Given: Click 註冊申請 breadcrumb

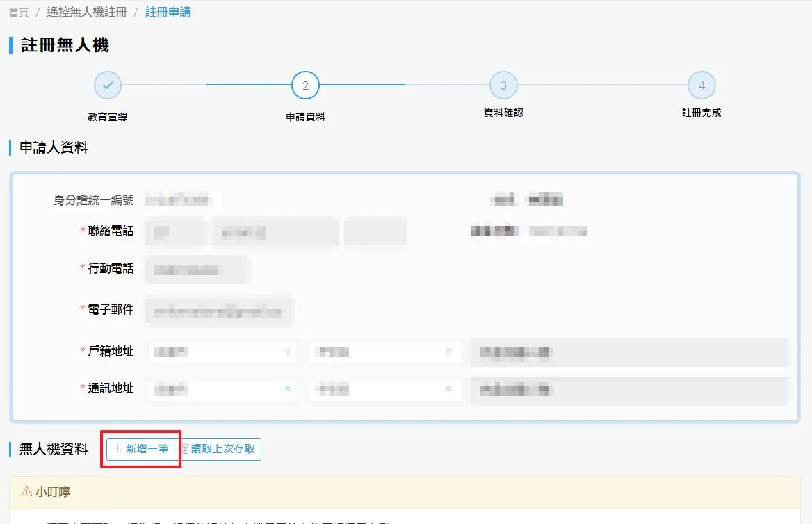Looking at the screenshot, I should click(x=168, y=12).
